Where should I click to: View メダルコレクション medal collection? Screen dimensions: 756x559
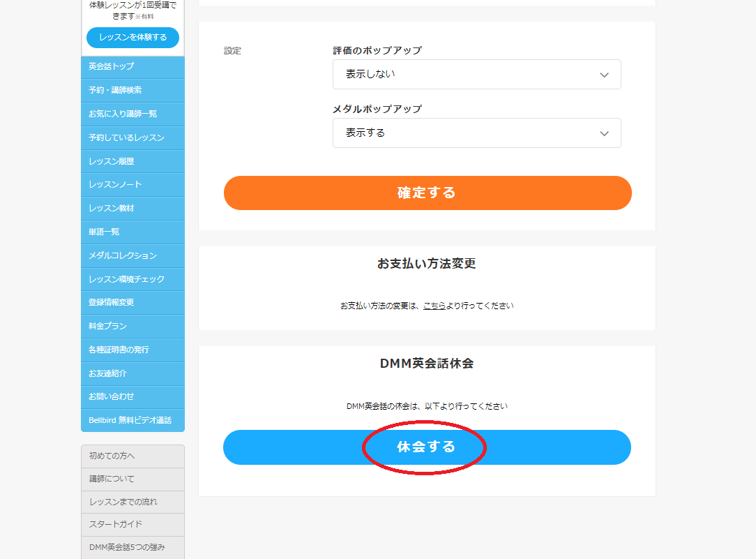[132, 255]
